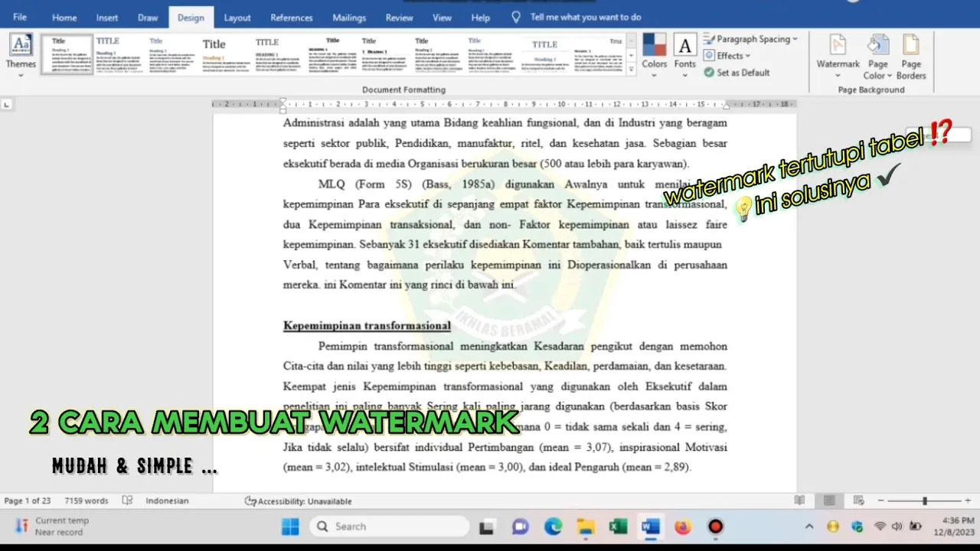Open the Watermark menu
Viewport: 980px width, 551px height.
(x=838, y=55)
